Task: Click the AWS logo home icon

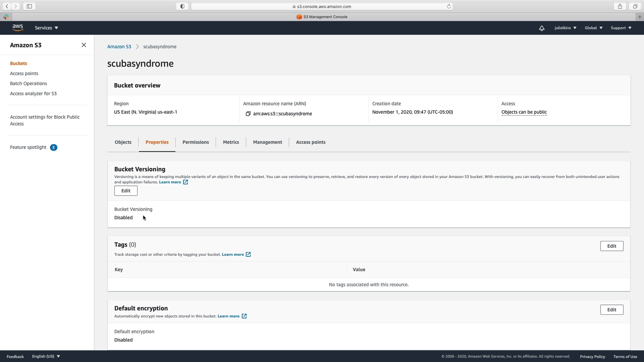Action: pyautogui.click(x=18, y=28)
